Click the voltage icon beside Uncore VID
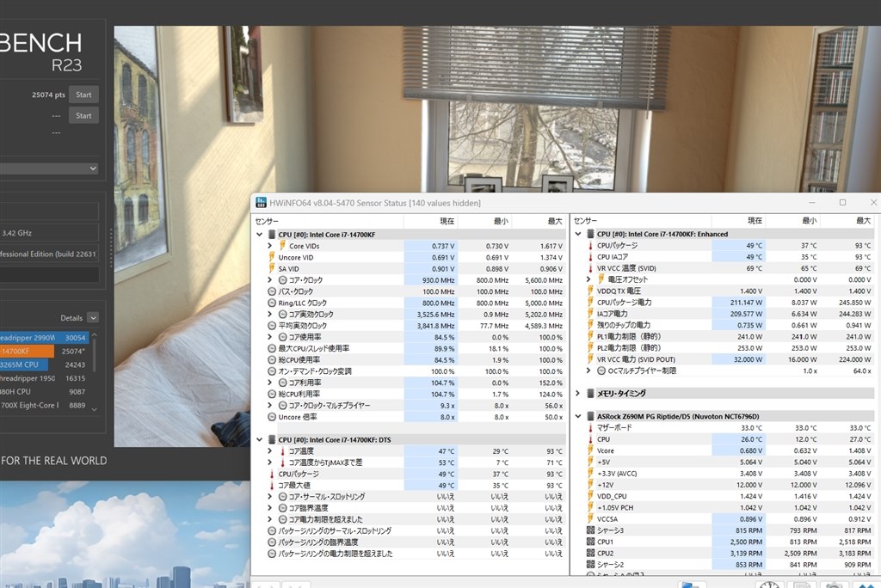This screenshot has height=588, width=881. tap(272, 257)
